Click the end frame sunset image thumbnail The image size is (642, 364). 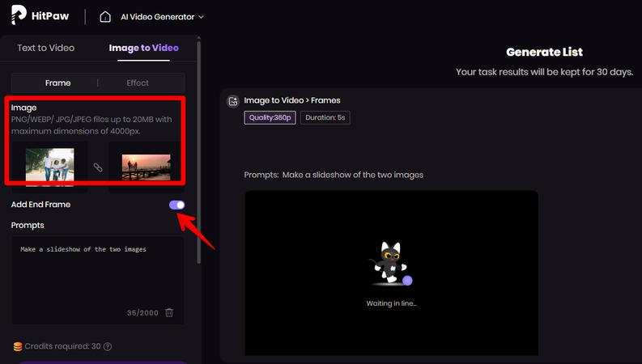(x=146, y=167)
